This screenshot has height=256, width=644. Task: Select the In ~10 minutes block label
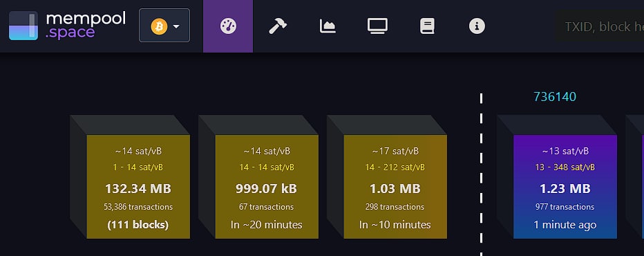point(395,225)
